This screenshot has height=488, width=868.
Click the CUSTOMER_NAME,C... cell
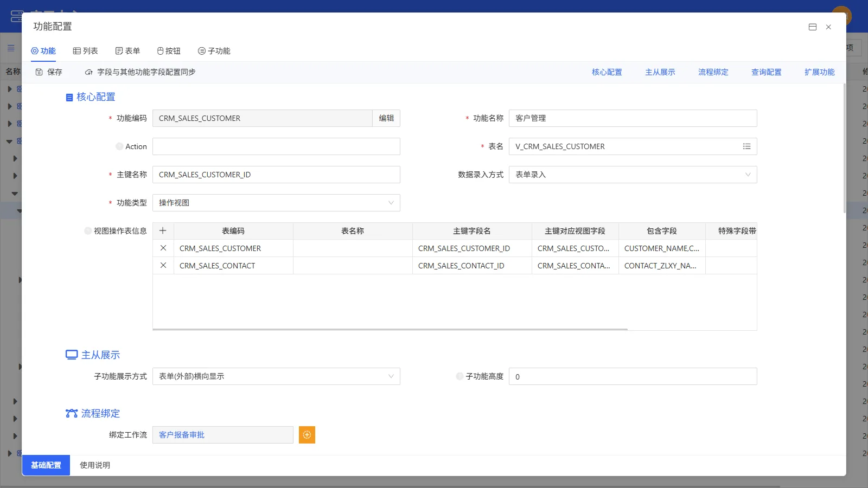pyautogui.click(x=662, y=248)
